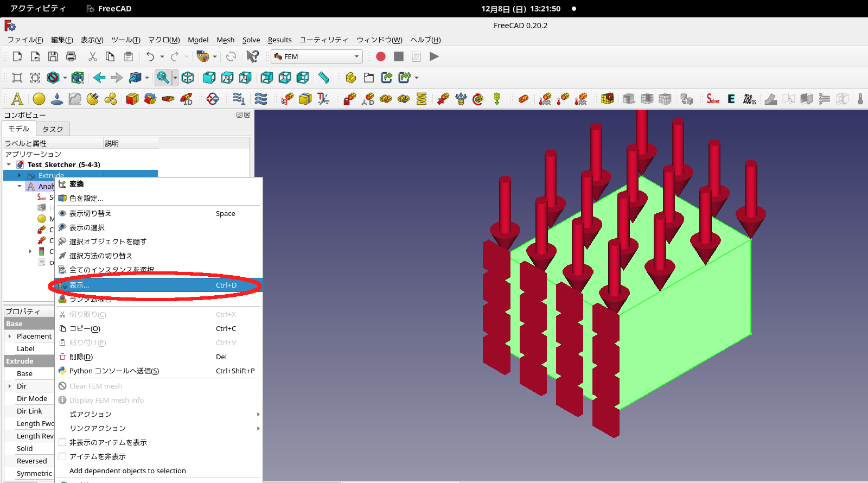Open the Mesh menu in menu bar
868x483 pixels.
click(x=226, y=40)
